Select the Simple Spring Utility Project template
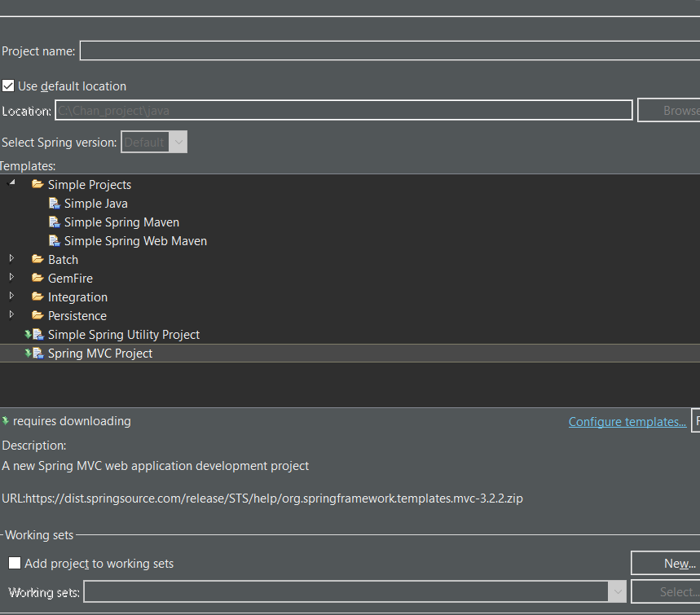This screenshot has width=700, height=615. pos(124,335)
